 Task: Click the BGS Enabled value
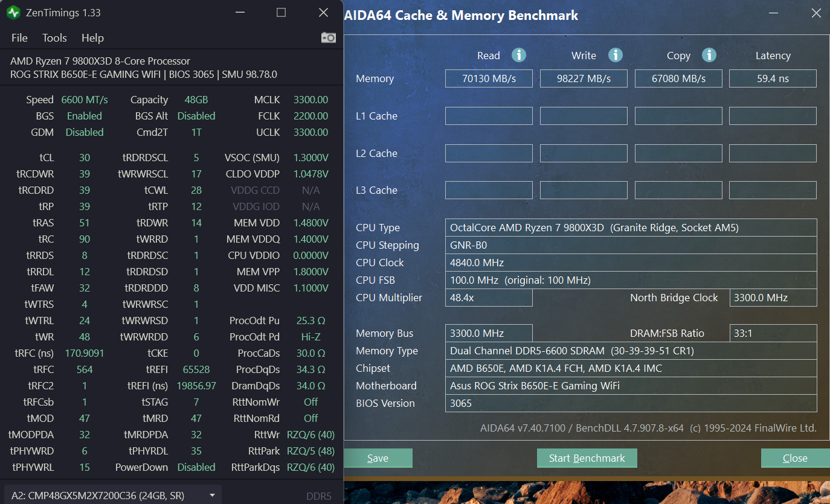(x=85, y=116)
